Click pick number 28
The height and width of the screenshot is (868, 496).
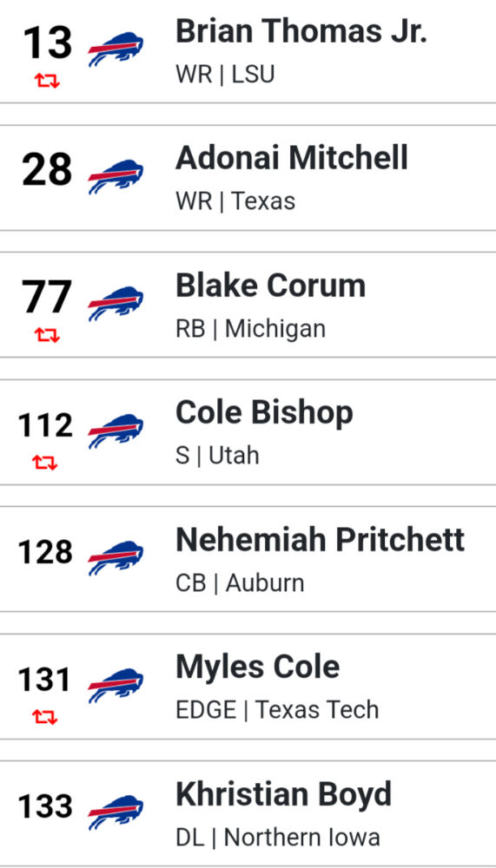click(x=47, y=170)
